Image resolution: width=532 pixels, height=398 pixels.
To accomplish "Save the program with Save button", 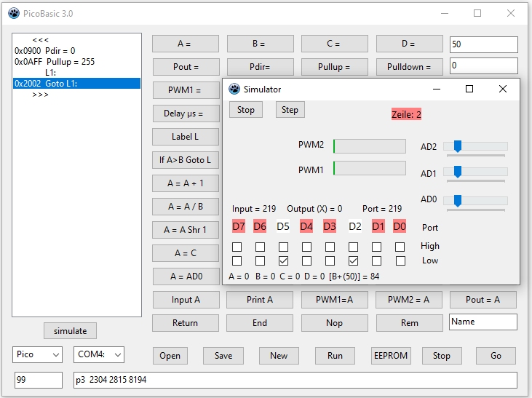I will pyautogui.click(x=223, y=356).
